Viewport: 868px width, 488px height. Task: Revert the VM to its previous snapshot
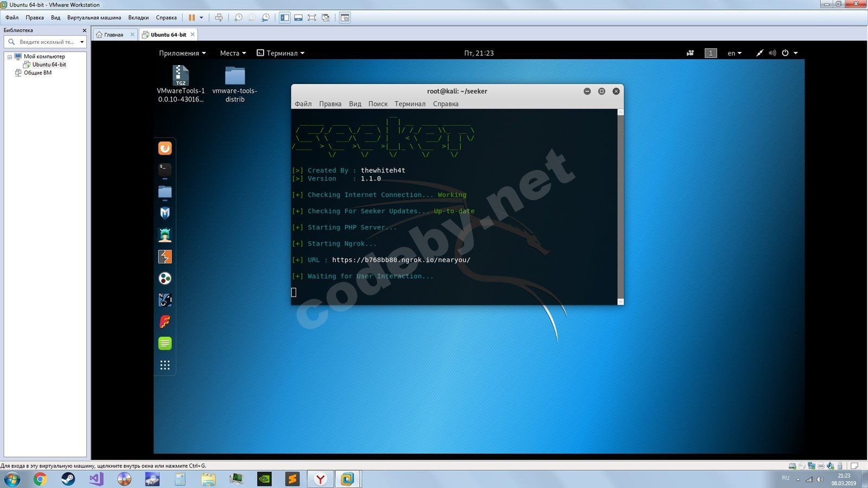tap(252, 17)
